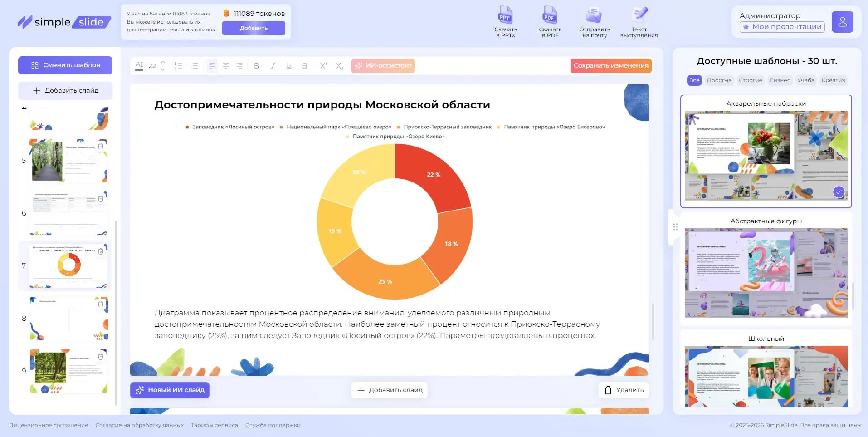Open the numbered list options
This screenshot has height=437, width=868.
point(178,66)
